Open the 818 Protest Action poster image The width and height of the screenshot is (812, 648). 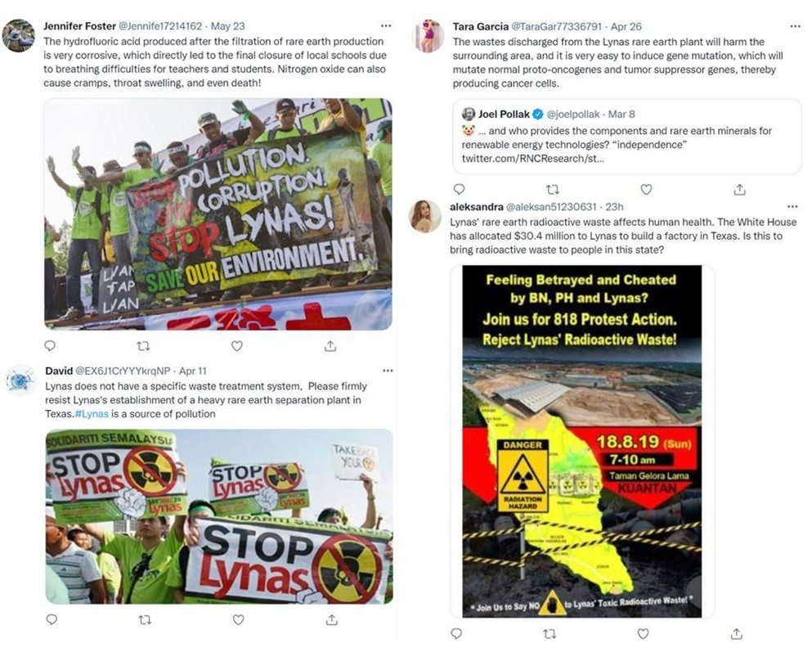click(x=582, y=441)
